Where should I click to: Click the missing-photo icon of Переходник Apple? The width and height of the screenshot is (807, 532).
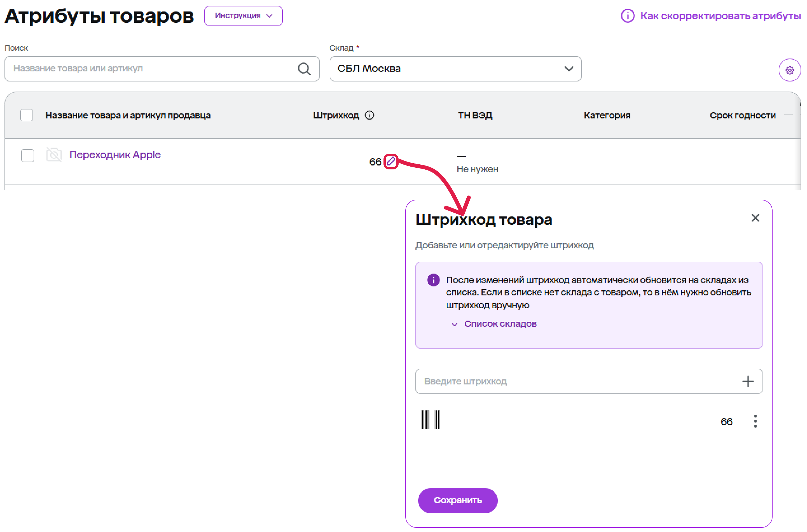pyautogui.click(x=54, y=155)
